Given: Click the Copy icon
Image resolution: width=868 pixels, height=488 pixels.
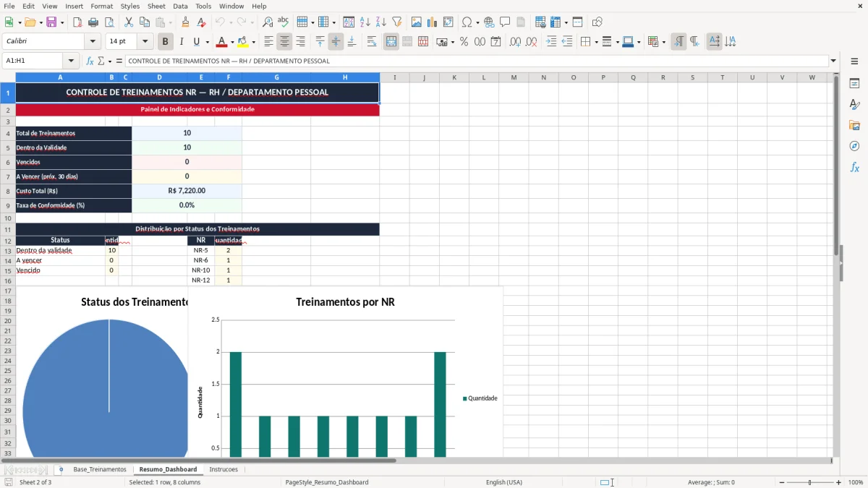Looking at the screenshot, I should coord(144,22).
